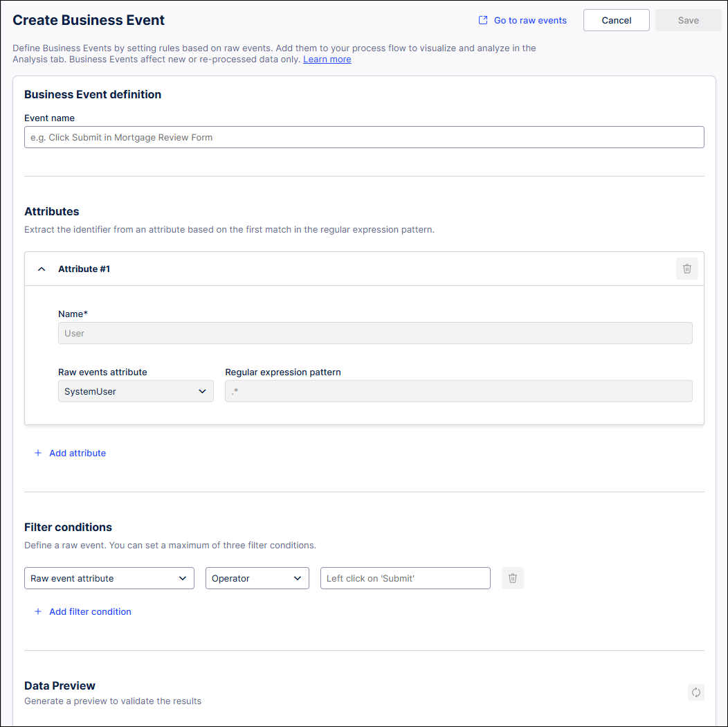Click the 'Raw events attribute' field label
This screenshot has width=728, height=727.
tap(102, 372)
